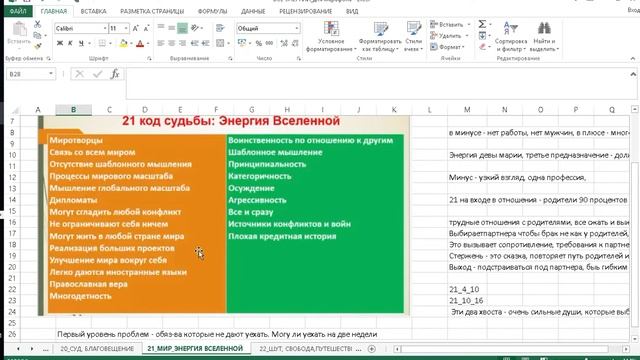Open sheet tab 20_СУД, БЛАГОВЕЩЕНИЕ
Viewport: 640px width, 360px height.
97,349
